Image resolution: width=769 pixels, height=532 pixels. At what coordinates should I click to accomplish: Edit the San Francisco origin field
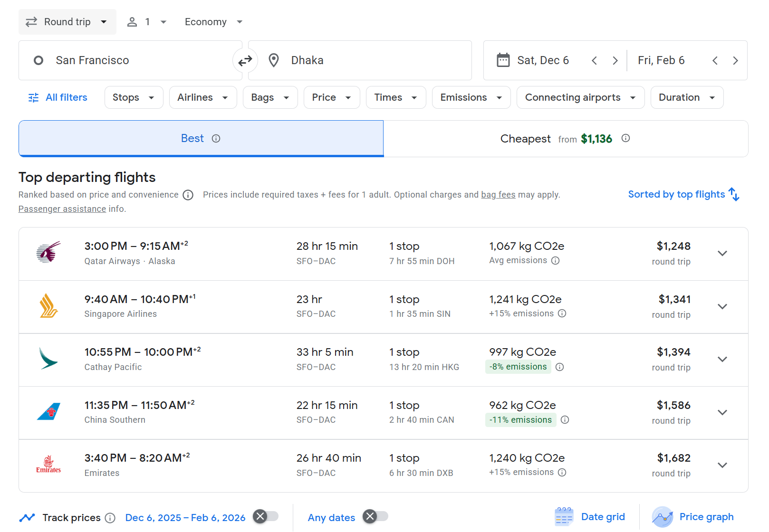tap(131, 60)
